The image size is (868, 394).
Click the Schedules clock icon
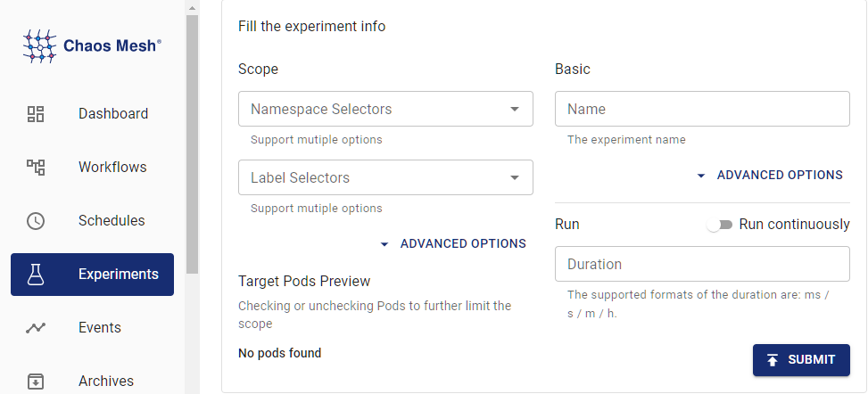pos(36,221)
